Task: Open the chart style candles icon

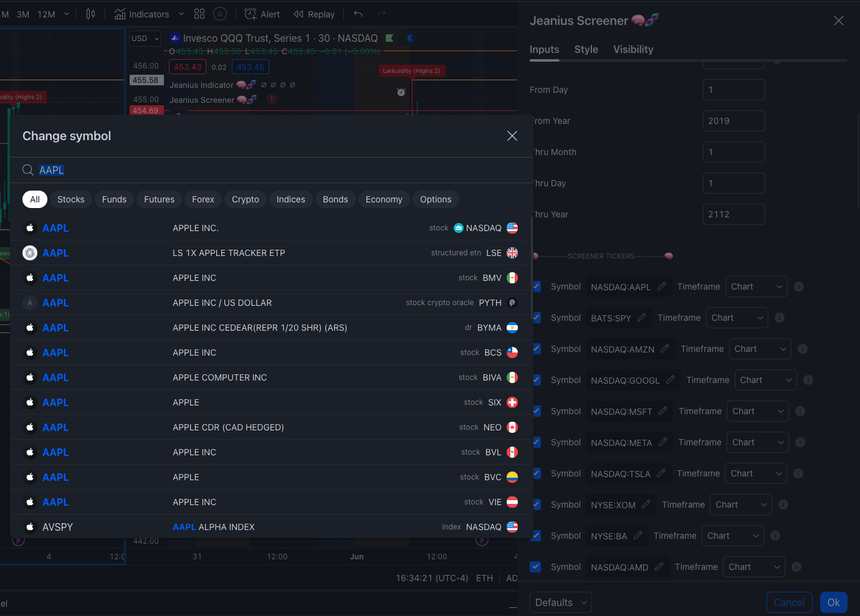Action: tap(91, 14)
